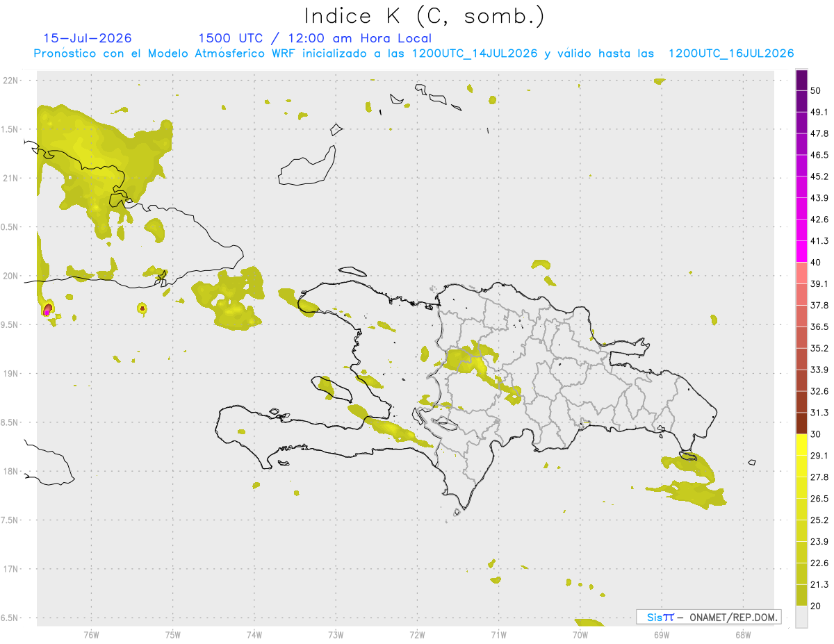Click the valid-until time "1200UTC_16JUL2026"
834x644 pixels.
pyautogui.click(x=731, y=53)
